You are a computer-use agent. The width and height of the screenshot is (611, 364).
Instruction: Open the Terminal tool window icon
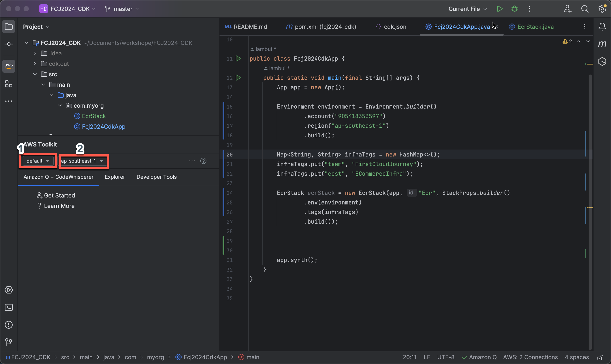[9, 307]
